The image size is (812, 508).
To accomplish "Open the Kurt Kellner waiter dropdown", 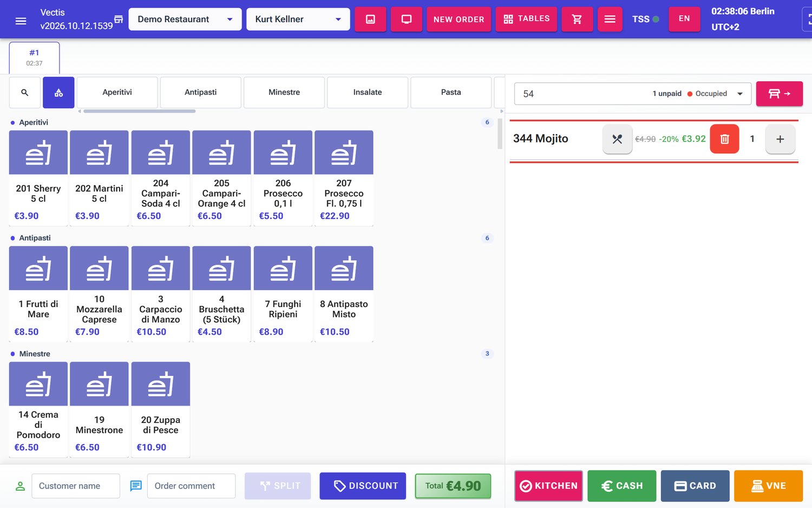I will click(298, 19).
